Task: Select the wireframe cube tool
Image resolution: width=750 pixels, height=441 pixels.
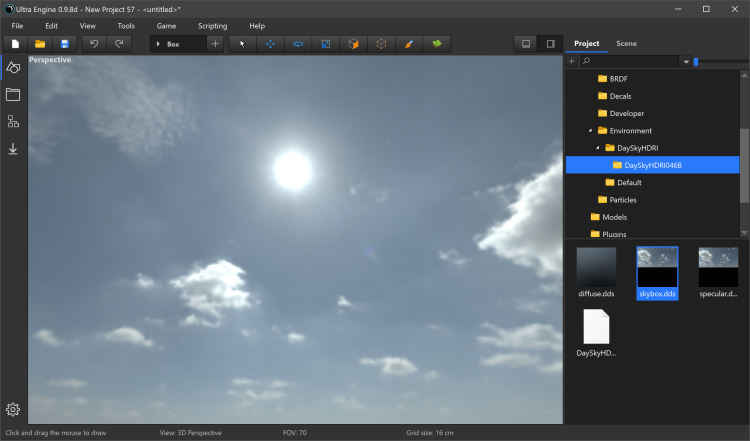Action: coord(381,44)
